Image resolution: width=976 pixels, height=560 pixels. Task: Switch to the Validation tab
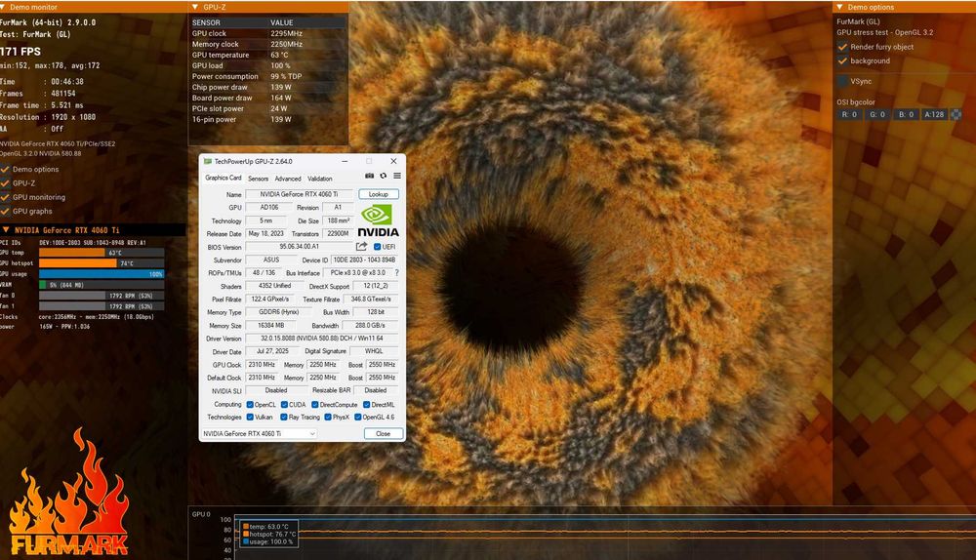pyautogui.click(x=320, y=179)
